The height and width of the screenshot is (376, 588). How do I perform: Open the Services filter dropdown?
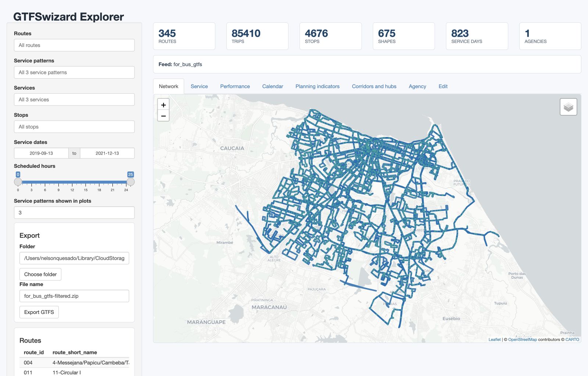(x=74, y=100)
